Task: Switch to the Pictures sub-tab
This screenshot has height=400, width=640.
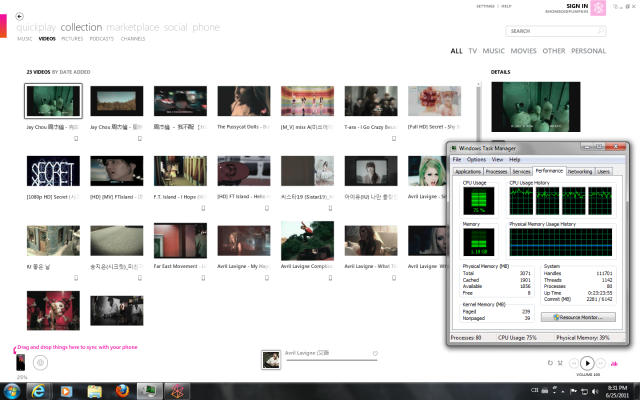Action: pos(72,39)
